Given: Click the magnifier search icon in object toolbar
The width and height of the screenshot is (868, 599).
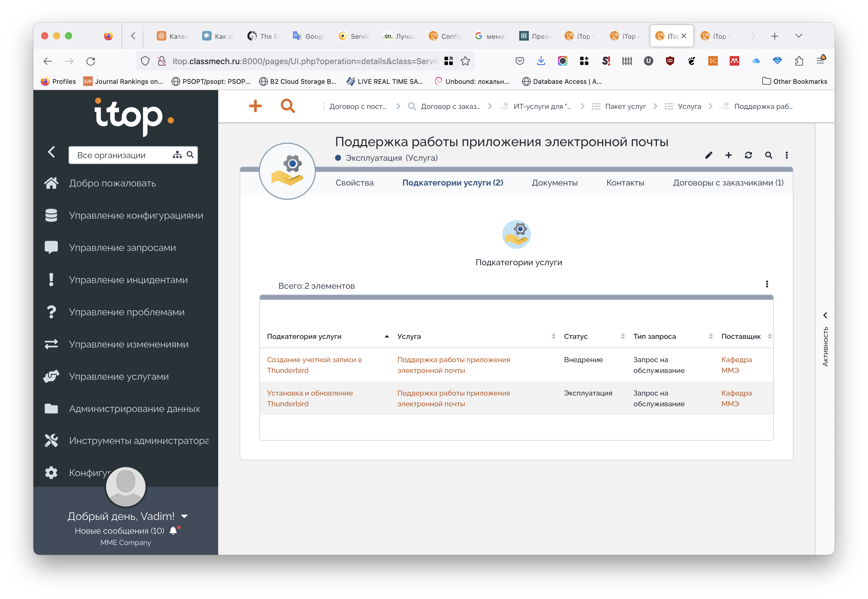Looking at the screenshot, I should pos(769,155).
